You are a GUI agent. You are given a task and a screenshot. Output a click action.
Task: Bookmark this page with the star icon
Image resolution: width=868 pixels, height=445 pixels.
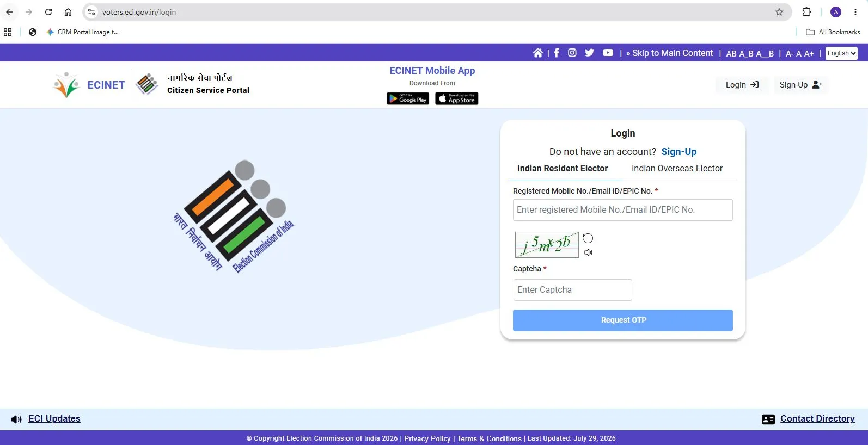point(779,12)
